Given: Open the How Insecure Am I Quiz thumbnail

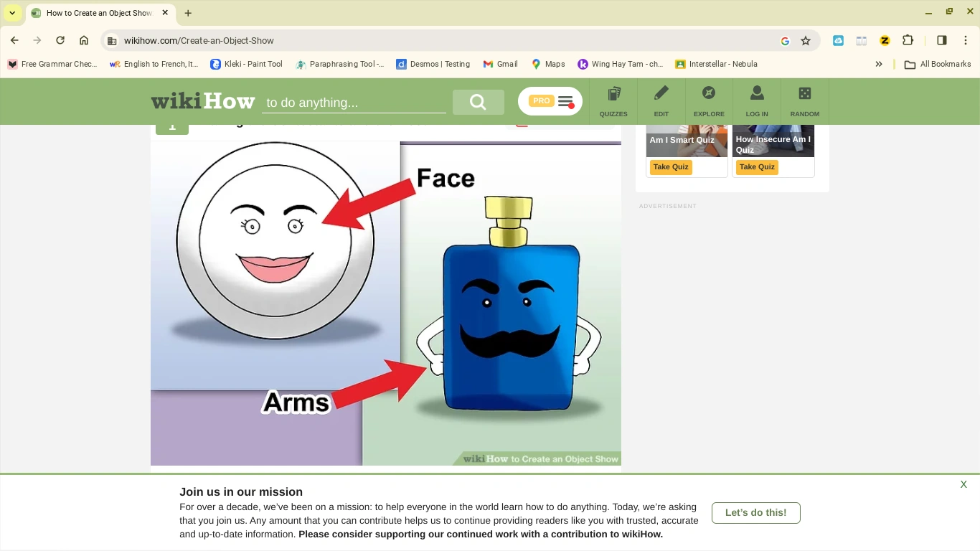Looking at the screenshot, I should click(773, 141).
